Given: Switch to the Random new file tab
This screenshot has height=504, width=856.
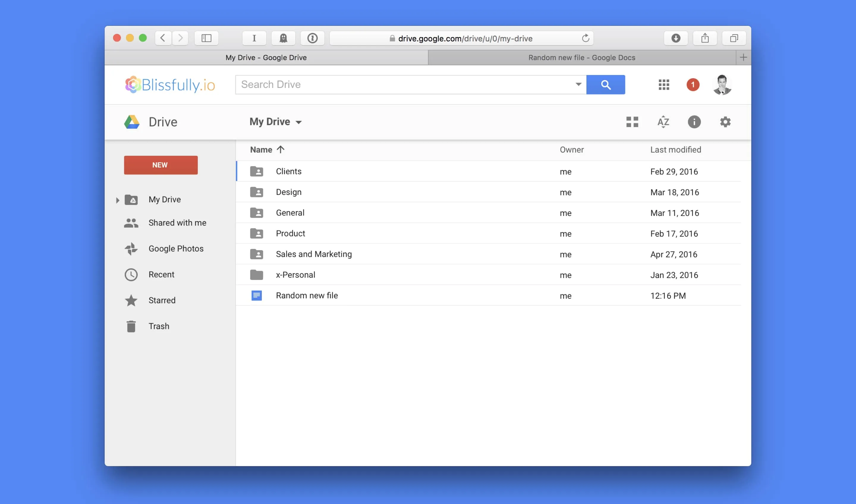Looking at the screenshot, I should pyautogui.click(x=581, y=57).
